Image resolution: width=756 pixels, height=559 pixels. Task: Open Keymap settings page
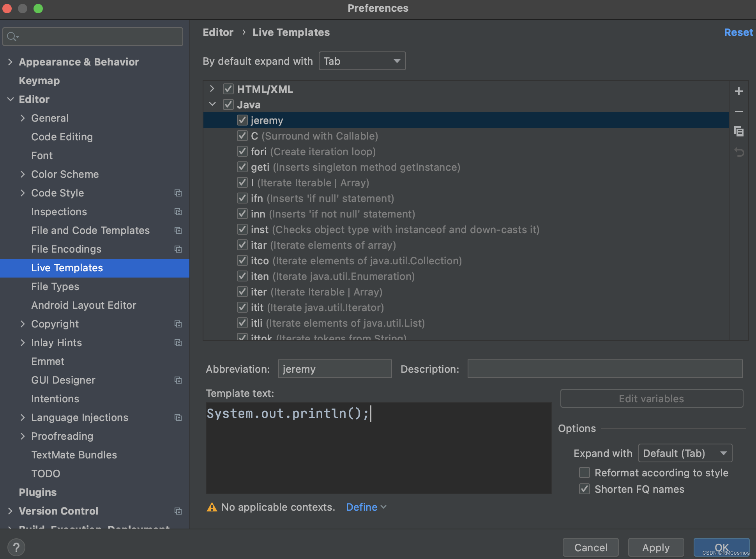(39, 81)
